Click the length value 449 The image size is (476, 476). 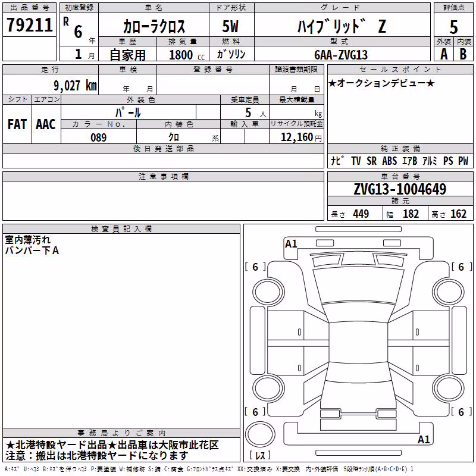pos(361,214)
